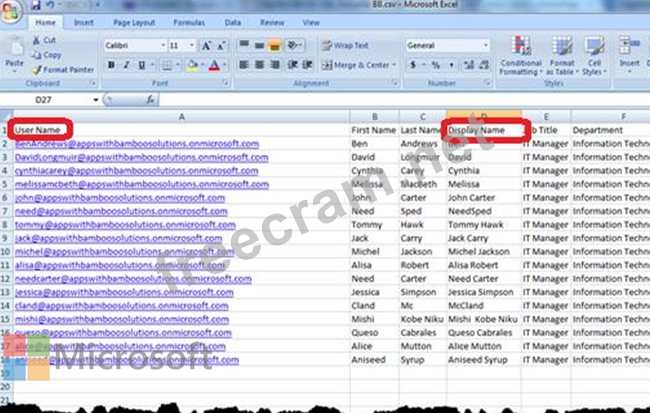Click the Copy button
The height and width of the screenshot is (413, 650).
click(47, 55)
